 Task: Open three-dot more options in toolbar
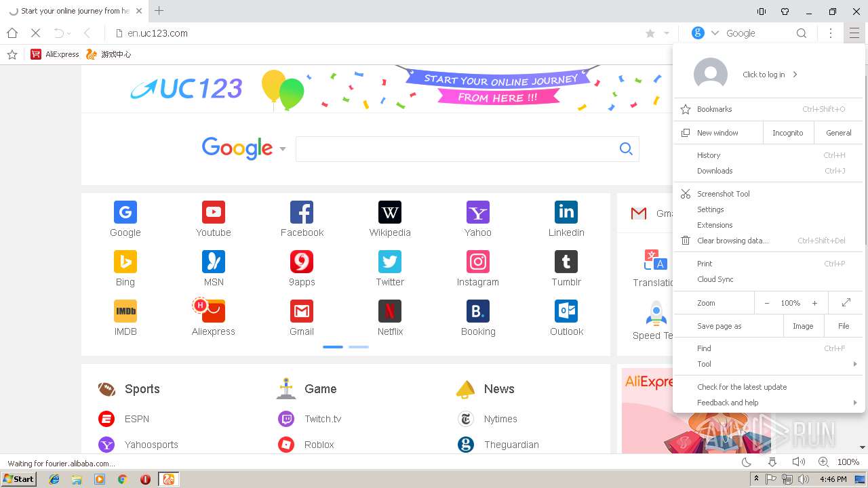830,33
